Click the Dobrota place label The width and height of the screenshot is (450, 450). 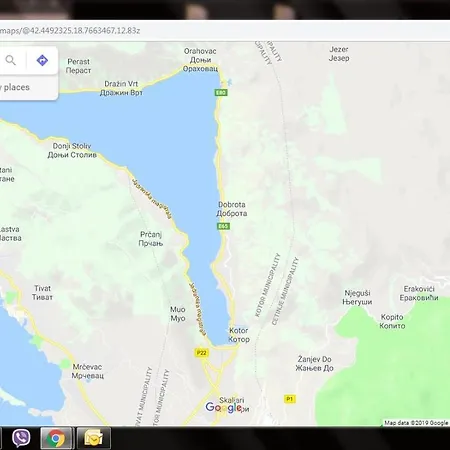coord(232,209)
